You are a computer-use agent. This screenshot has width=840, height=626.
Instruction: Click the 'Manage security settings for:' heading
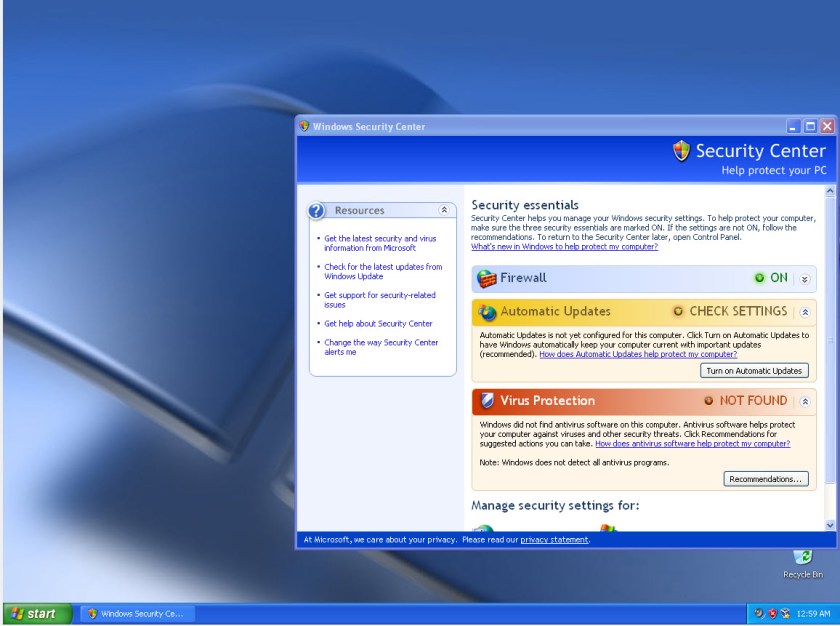click(x=555, y=506)
